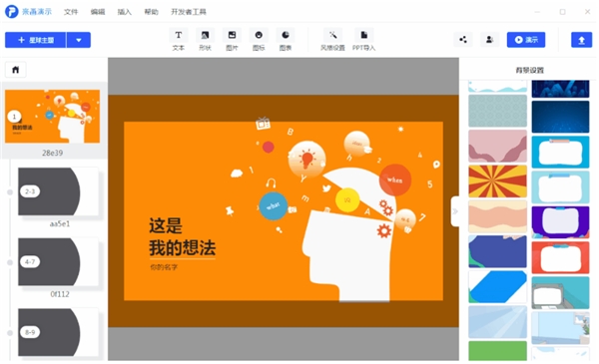The width and height of the screenshot is (599, 364).
Task: Select slide thumbnail numbered 8-9
Action: coord(59,332)
